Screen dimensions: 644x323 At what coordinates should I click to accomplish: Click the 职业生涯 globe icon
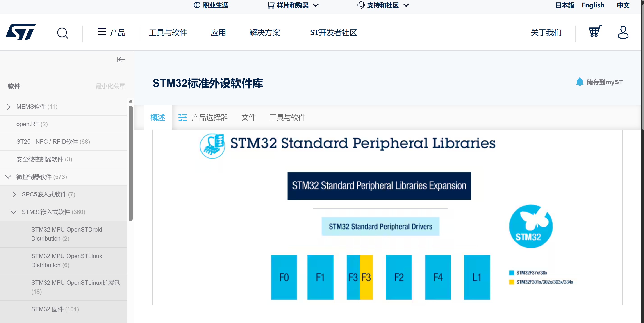[x=197, y=5]
